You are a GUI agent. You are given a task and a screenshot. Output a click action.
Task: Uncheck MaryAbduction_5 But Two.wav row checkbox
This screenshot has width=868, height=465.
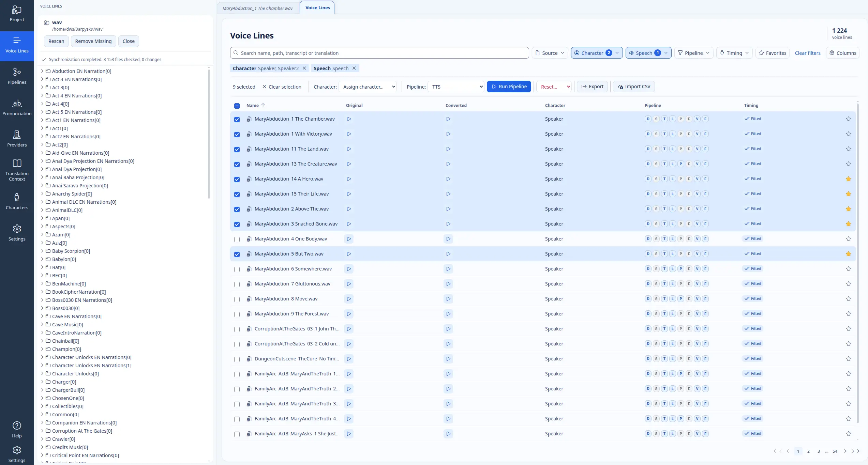click(x=237, y=254)
